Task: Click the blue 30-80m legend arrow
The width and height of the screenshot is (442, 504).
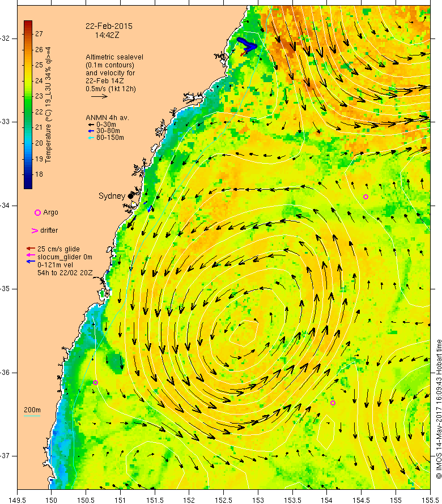Action: click(x=91, y=131)
